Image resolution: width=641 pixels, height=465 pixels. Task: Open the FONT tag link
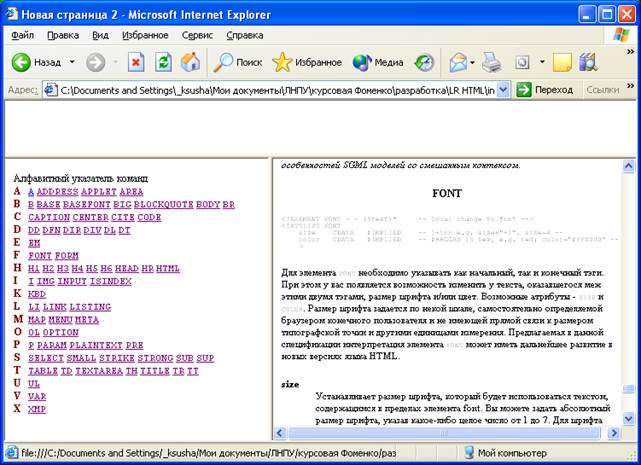pos(40,256)
